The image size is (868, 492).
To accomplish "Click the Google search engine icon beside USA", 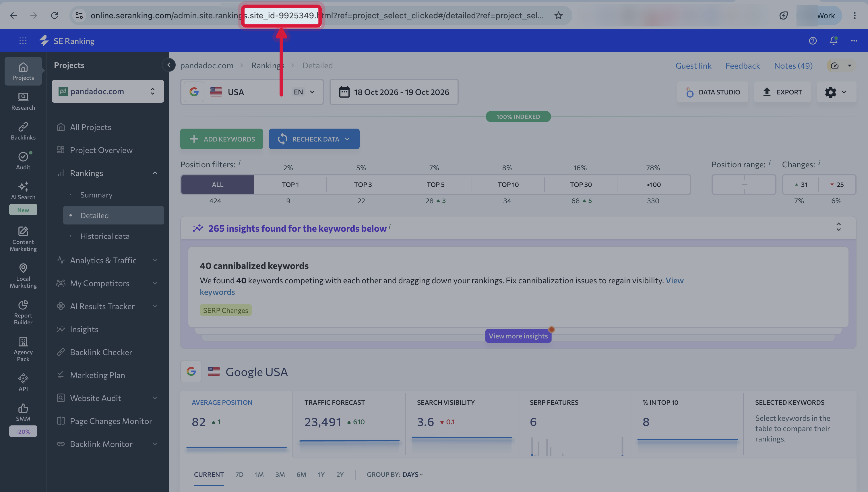I will (194, 92).
